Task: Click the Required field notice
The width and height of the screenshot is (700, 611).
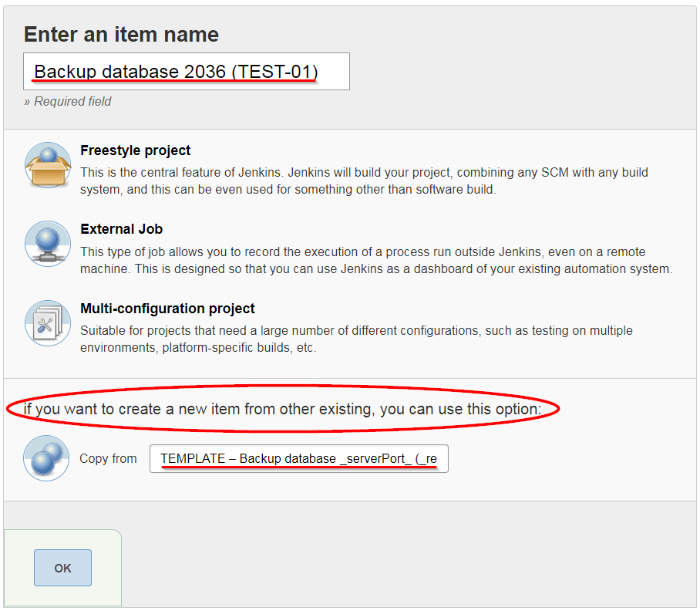Action: tap(68, 101)
